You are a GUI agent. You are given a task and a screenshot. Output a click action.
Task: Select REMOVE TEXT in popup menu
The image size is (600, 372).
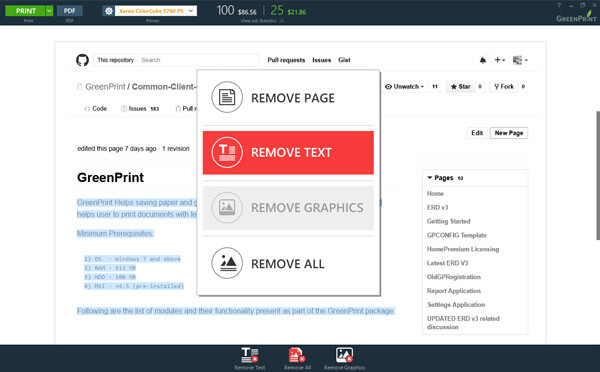[x=288, y=152]
